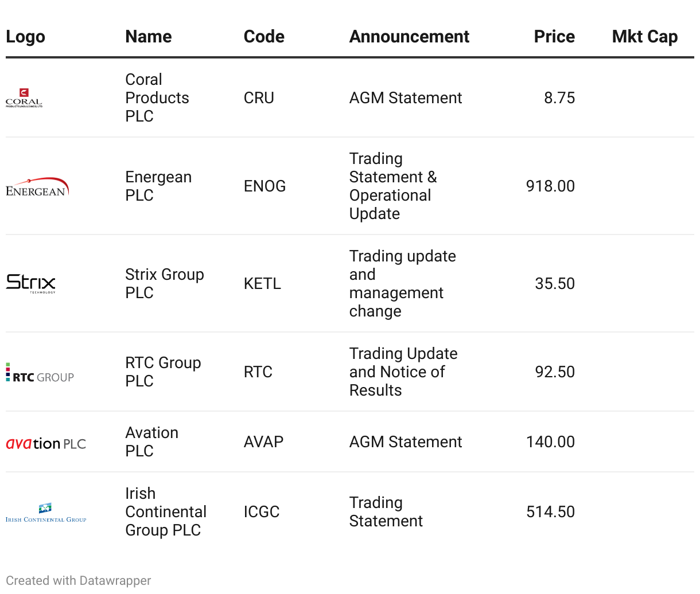
Task: Click the Announcement column header
Action: tap(409, 37)
